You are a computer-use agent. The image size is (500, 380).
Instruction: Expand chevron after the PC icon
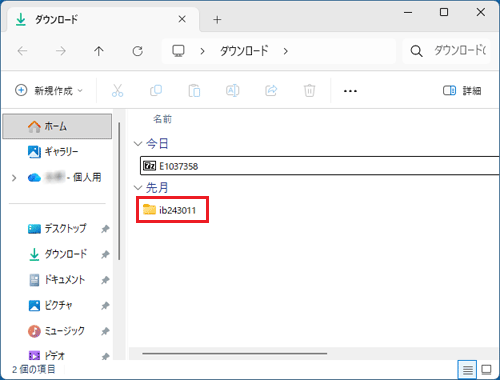tap(202, 51)
